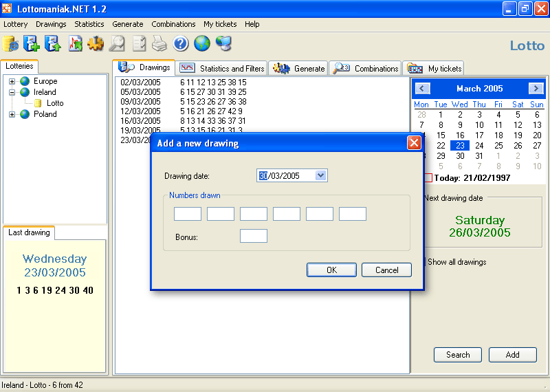Click the March 2005 calendar title
550x392 pixels.
[479, 89]
